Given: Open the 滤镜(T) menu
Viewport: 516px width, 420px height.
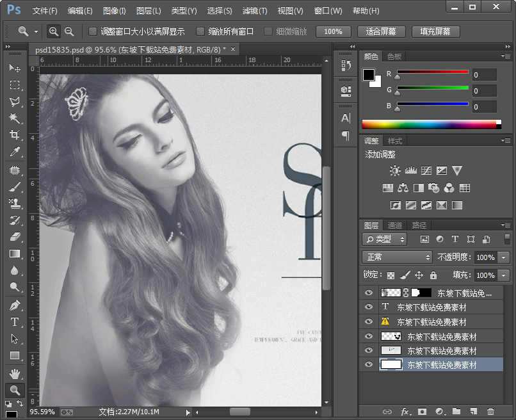Looking at the screenshot, I should tap(255, 11).
